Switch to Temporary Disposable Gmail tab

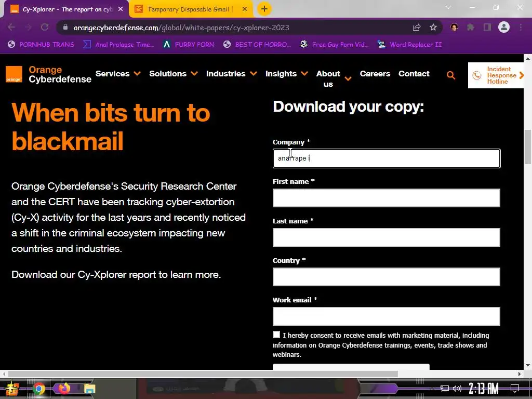pyautogui.click(x=191, y=9)
